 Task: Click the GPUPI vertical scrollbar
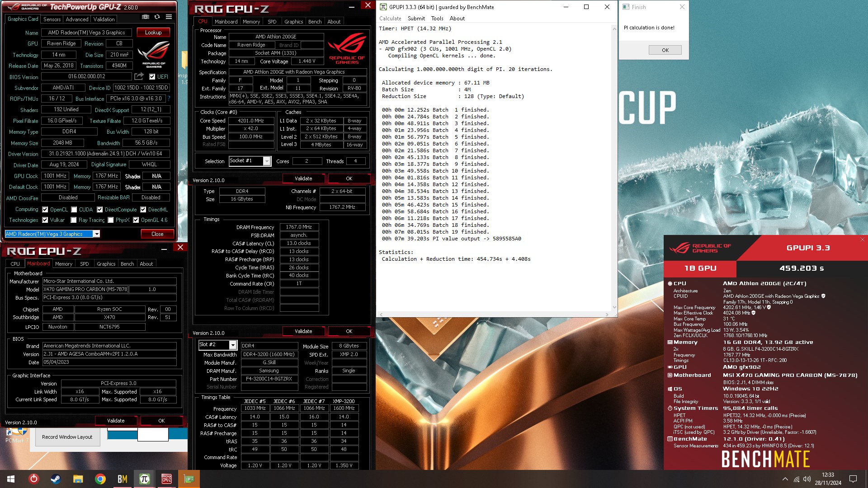[614, 167]
